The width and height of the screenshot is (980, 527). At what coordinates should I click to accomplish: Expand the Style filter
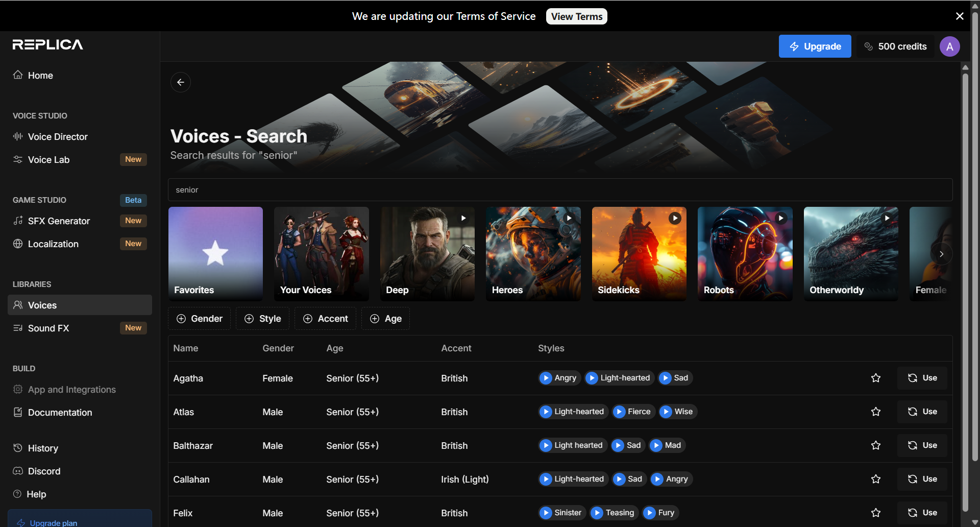[262, 319]
